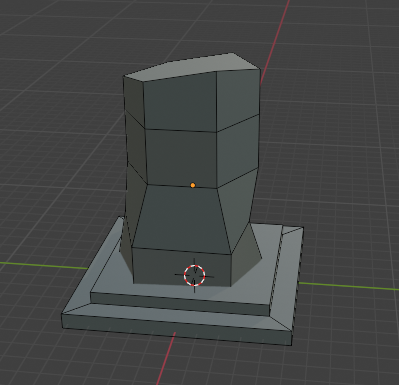Select the lower right side tower face
The width and height of the screenshot is (399, 385).
coord(237,206)
